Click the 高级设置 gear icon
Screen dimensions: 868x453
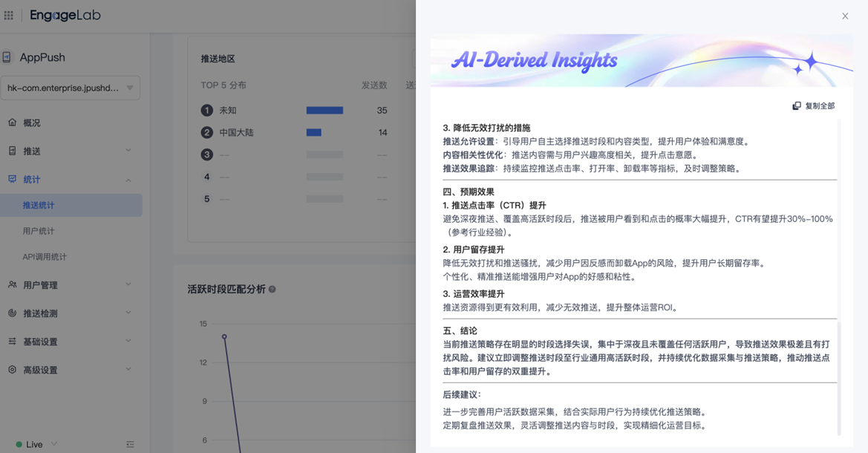(12, 369)
